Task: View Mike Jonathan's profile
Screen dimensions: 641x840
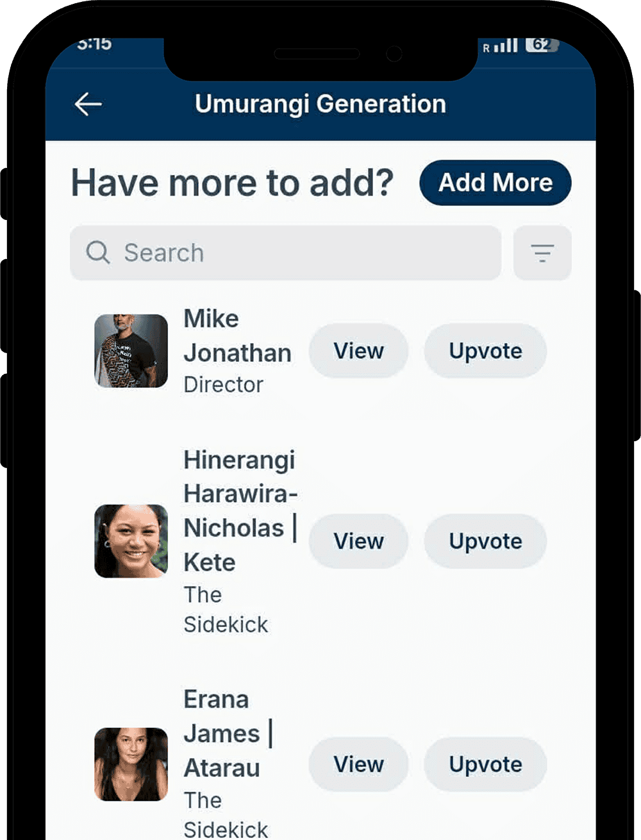Action: click(x=358, y=351)
